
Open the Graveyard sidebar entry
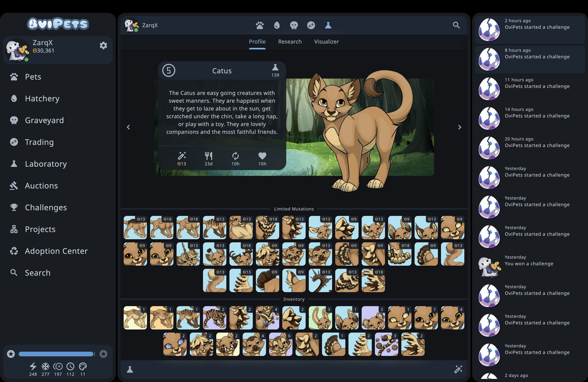(x=58, y=120)
